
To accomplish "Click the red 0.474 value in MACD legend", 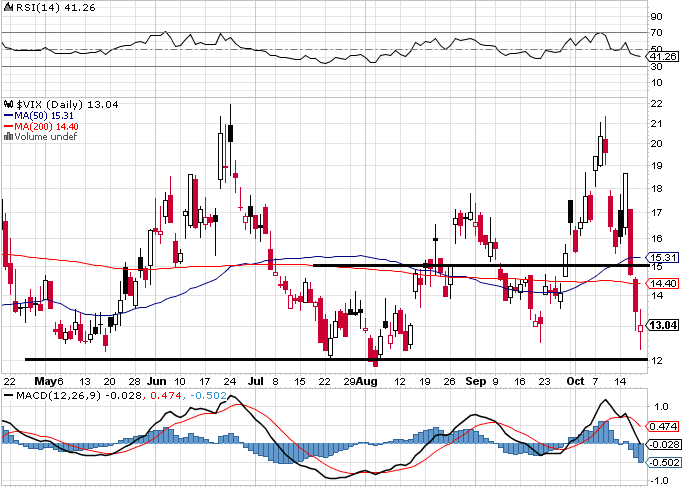I will coord(166,395).
